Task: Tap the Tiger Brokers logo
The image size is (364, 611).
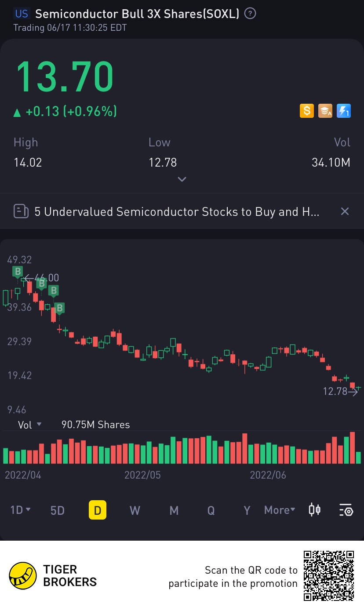Action: tap(23, 576)
